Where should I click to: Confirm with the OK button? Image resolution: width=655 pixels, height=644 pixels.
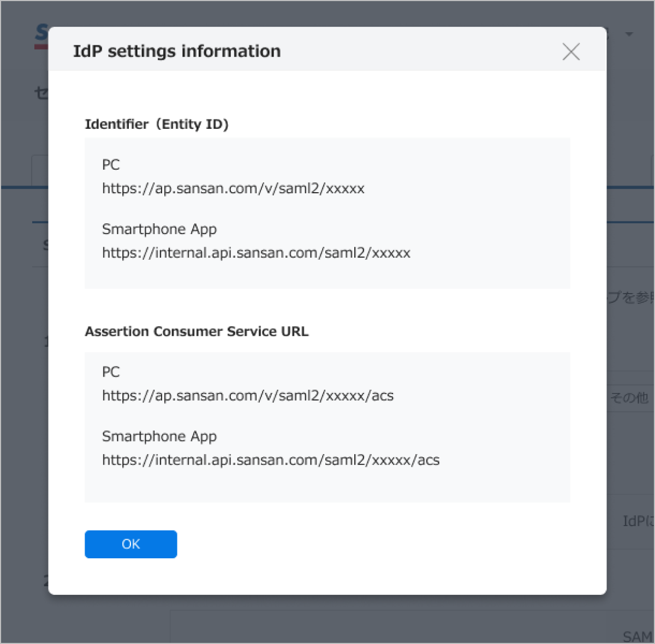[x=131, y=544]
